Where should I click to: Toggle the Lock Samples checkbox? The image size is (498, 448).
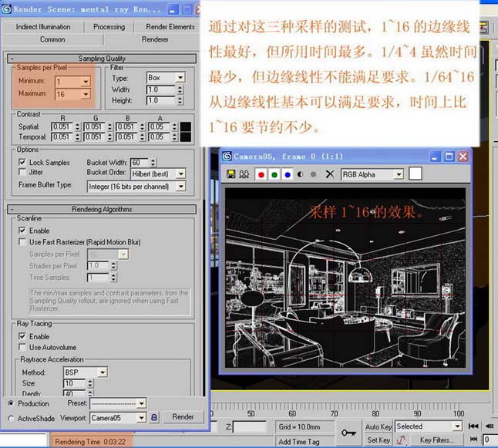point(22,162)
